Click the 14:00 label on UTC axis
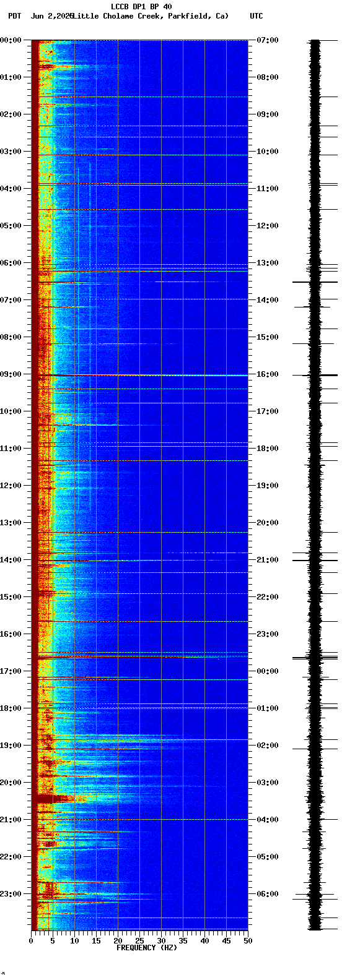 (268, 300)
